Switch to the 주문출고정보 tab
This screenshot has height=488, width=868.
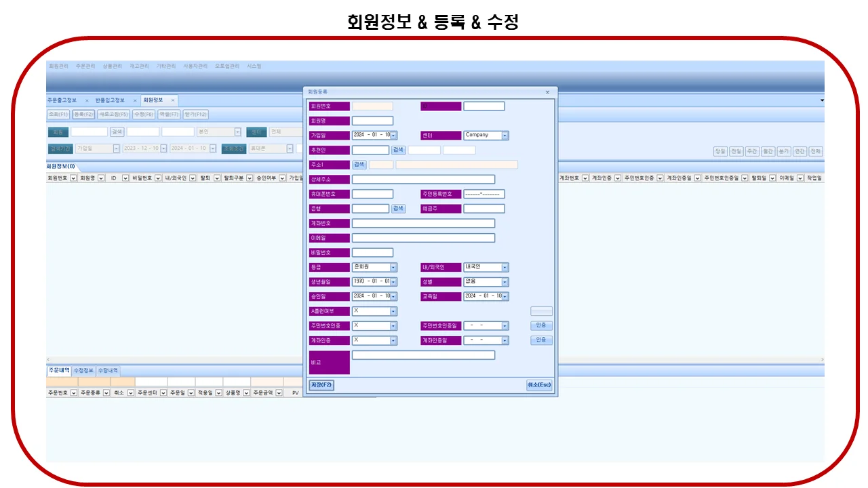[62, 100]
